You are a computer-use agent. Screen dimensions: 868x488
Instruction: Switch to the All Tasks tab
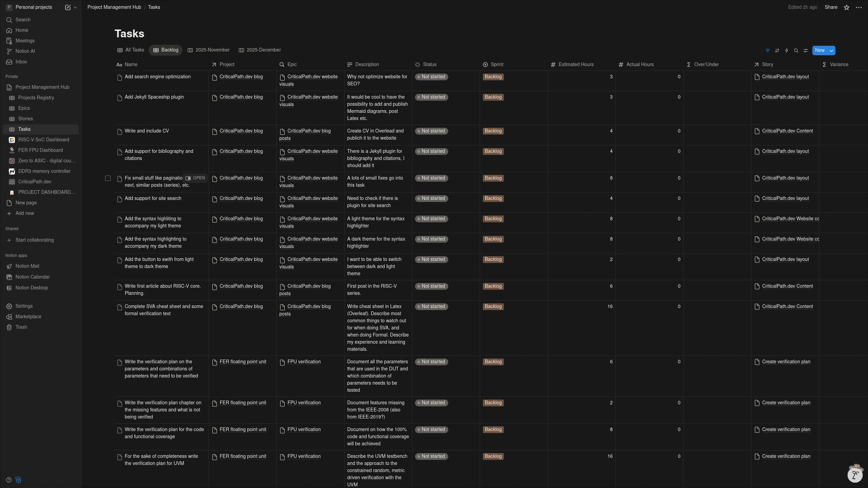131,50
